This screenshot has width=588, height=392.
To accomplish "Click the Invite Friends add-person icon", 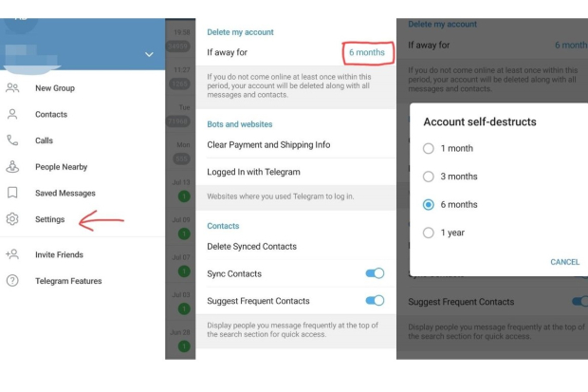I will coord(12,254).
